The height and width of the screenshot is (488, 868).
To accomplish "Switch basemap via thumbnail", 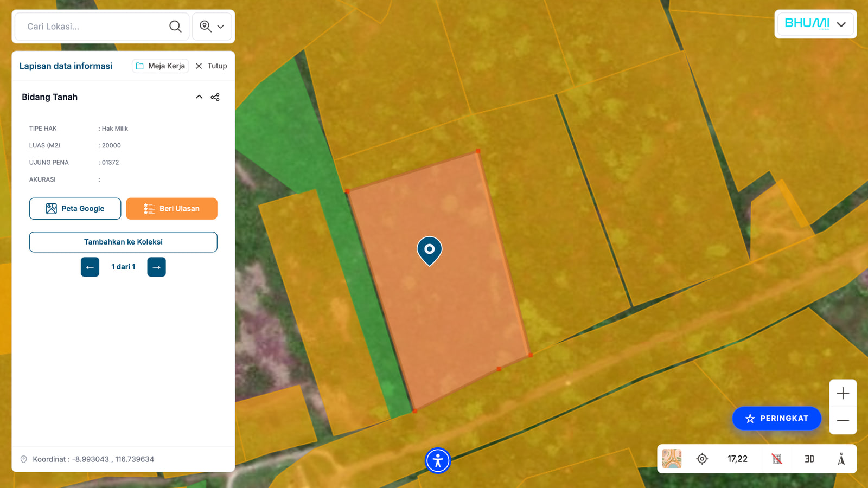I will [x=672, y=459].
